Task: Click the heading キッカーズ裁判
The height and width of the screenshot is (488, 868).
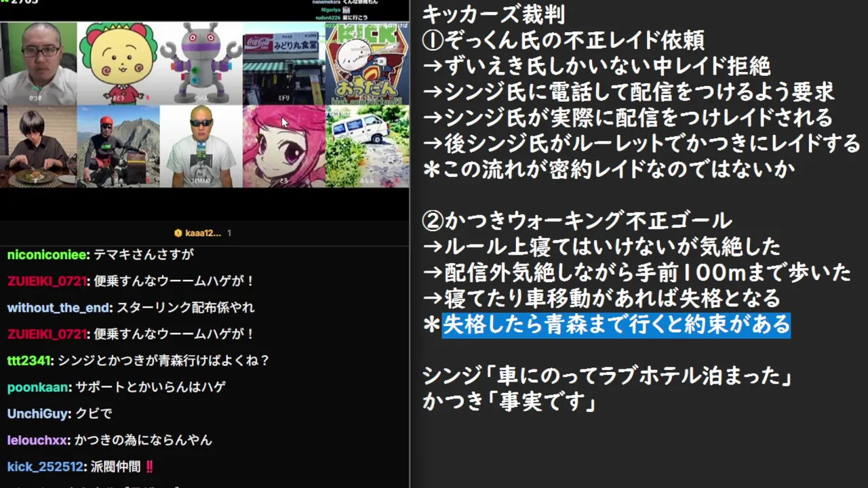Action: click(494, 14)
